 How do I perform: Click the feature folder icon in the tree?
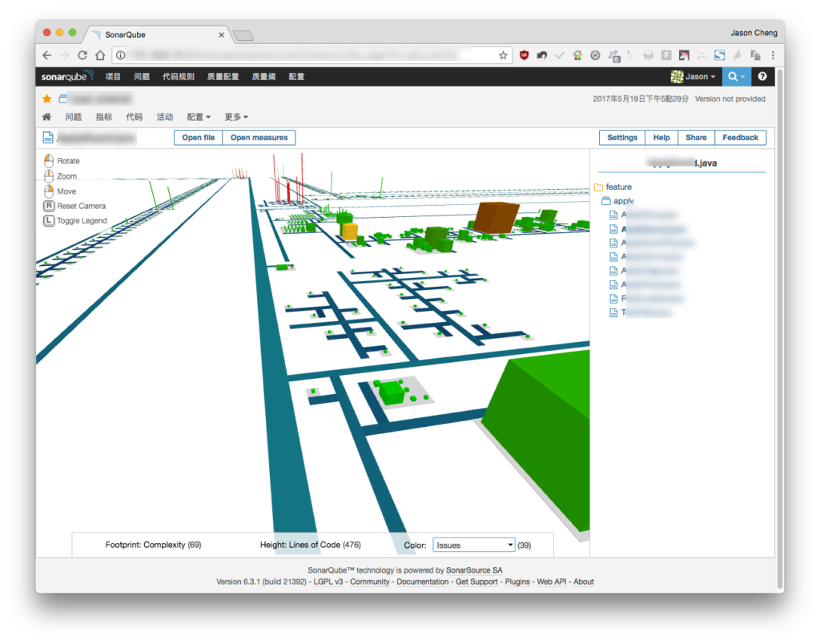tap(599, 187)
